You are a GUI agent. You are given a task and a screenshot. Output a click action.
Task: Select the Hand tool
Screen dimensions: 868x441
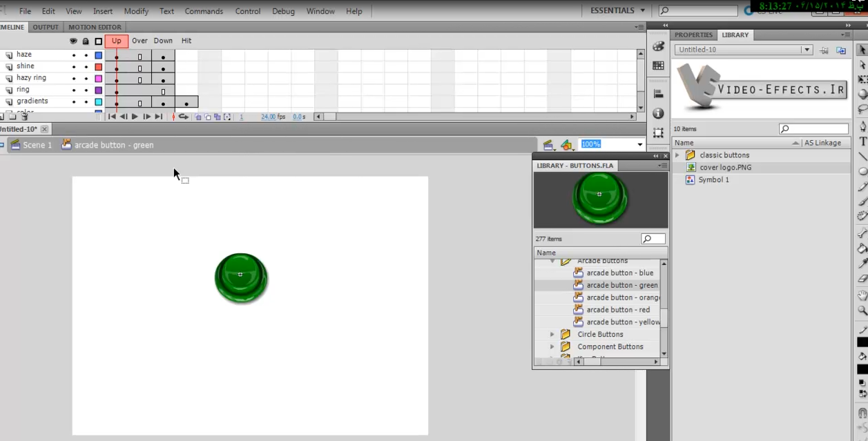pyautogui.click(x=862, y=295)
